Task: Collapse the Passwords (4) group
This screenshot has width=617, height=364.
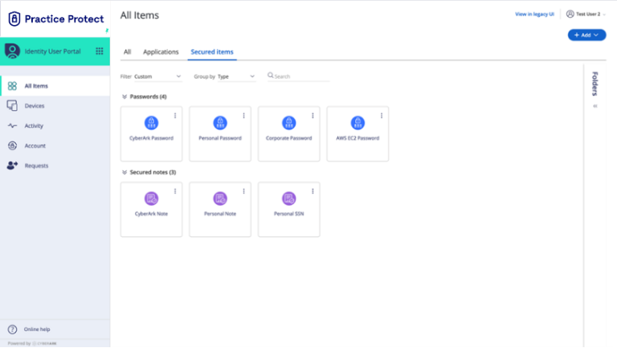Action: [x=125, y=96]
